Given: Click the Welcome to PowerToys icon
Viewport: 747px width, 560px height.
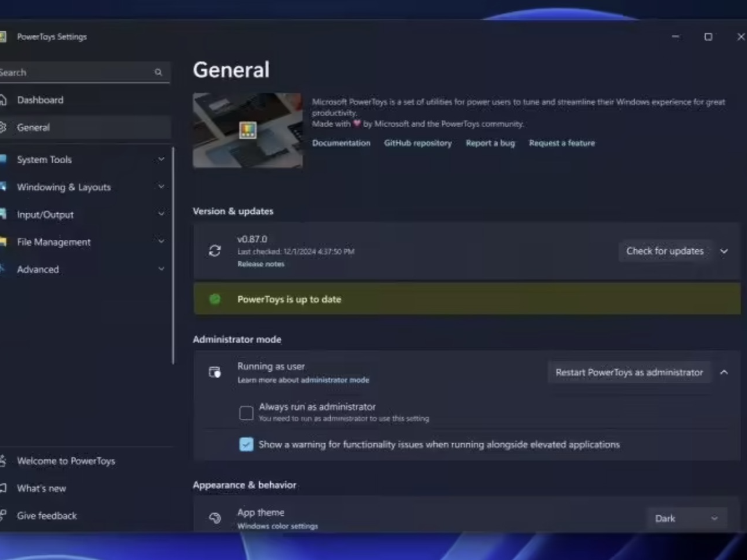Looking at the screenshot, I should pyautogui.click(x=3, y=461).
